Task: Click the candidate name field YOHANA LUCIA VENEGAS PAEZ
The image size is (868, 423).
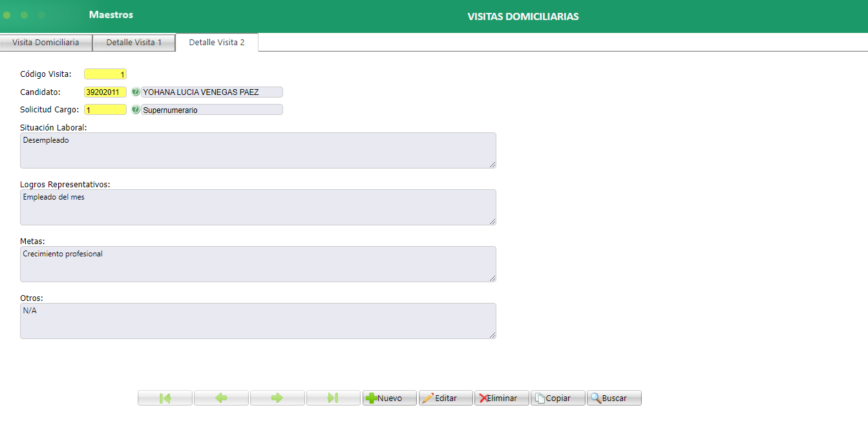Action: tap(212, 92)
